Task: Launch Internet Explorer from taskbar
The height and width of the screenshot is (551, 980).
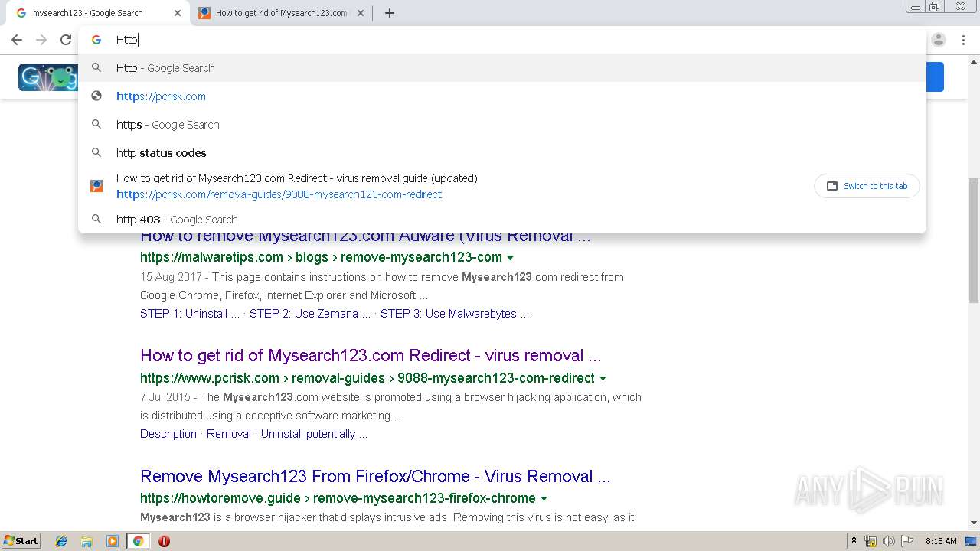Action: point(61,541)
